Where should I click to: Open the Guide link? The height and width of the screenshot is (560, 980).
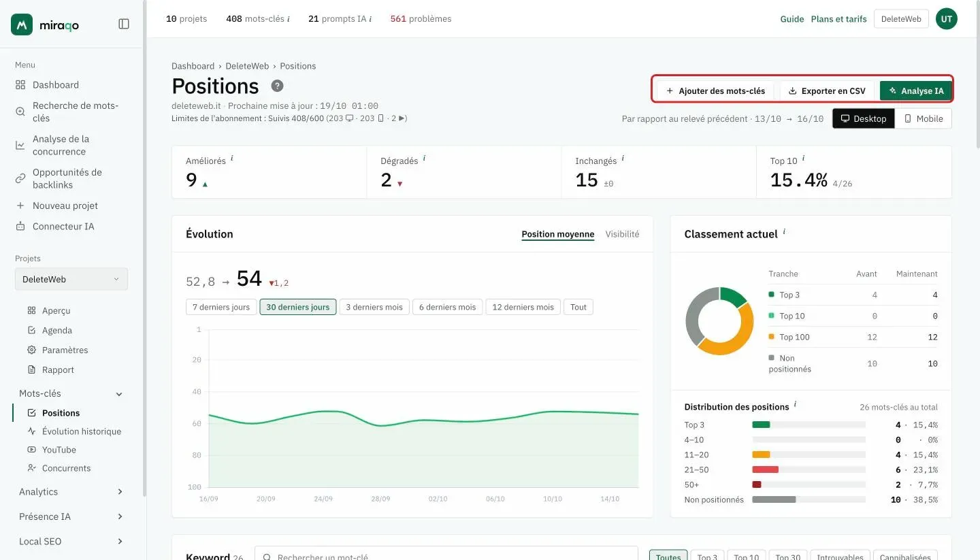(792, 19)
